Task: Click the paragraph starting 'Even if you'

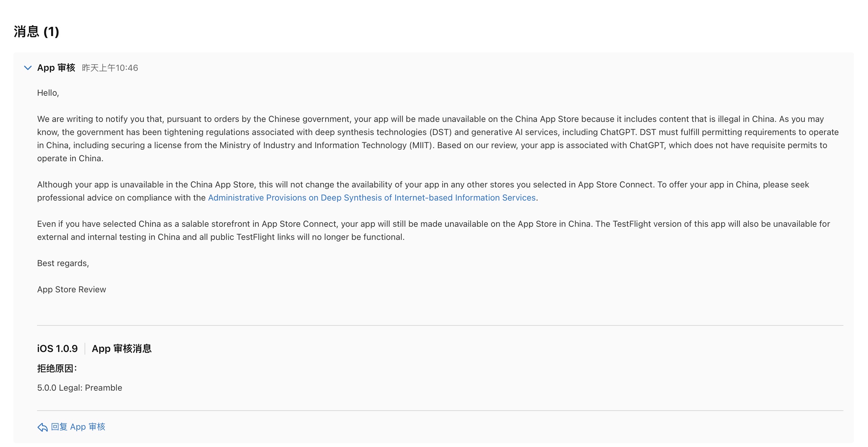Action: click(433, 224)
